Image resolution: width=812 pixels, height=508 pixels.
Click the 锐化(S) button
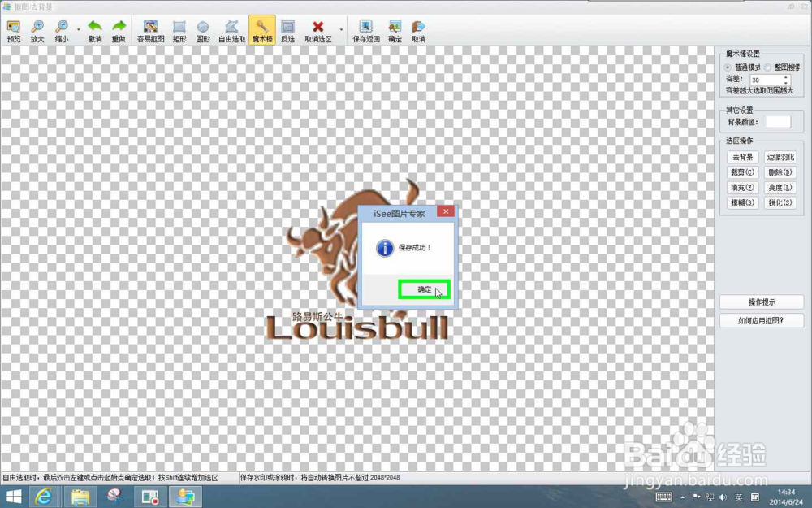pos(780,202)
